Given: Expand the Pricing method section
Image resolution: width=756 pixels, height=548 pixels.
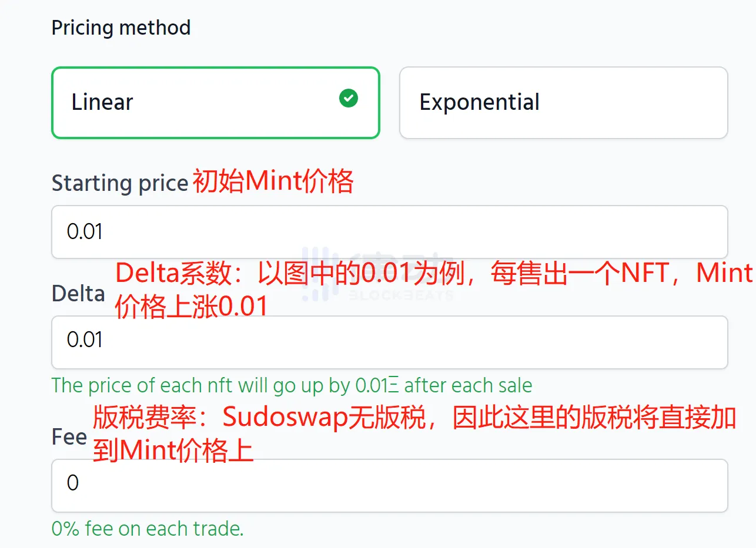Looking at the screenshot, I should pos(121,27).
